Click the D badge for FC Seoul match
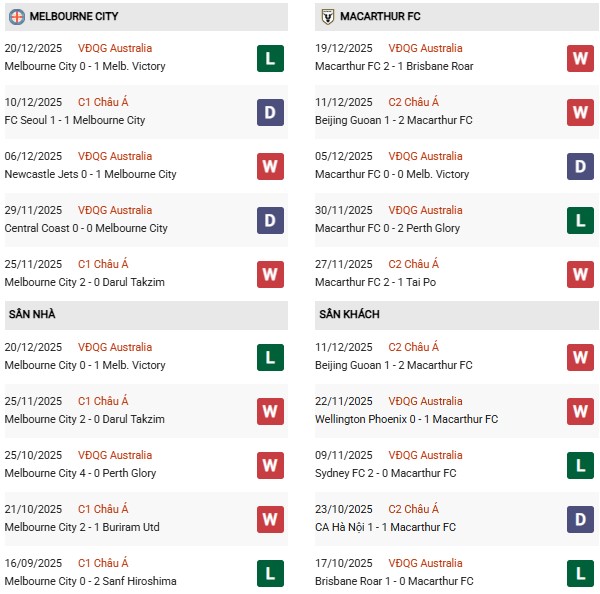The height and width of the screenshot is (594, 600). click(x=270, y=113)
